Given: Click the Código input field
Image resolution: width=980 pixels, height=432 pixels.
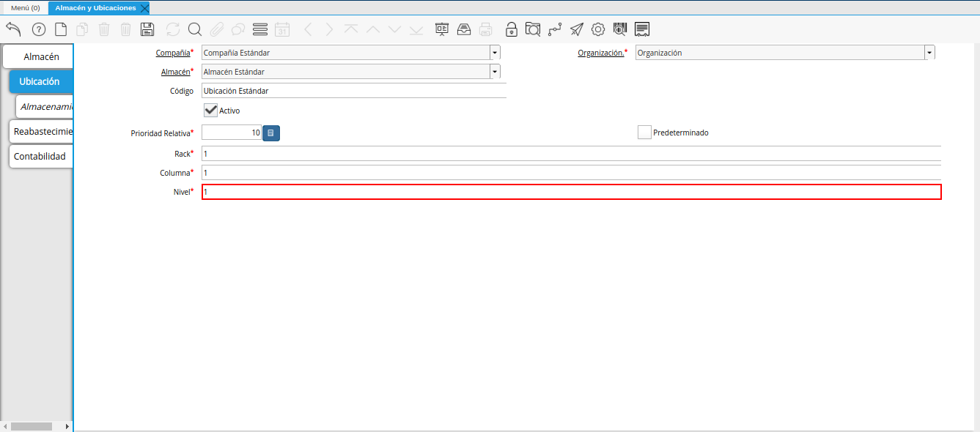Looking at the screenshot, I should click(354, 91).
